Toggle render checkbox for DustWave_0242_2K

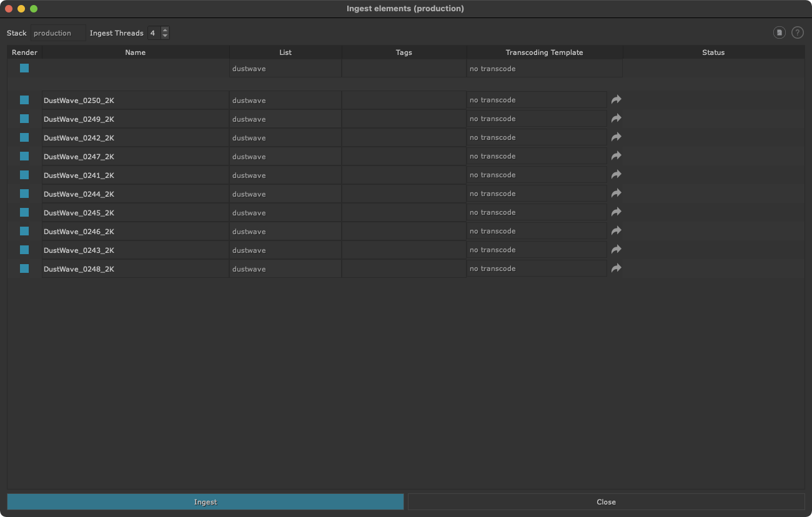[x=24, y=137]
